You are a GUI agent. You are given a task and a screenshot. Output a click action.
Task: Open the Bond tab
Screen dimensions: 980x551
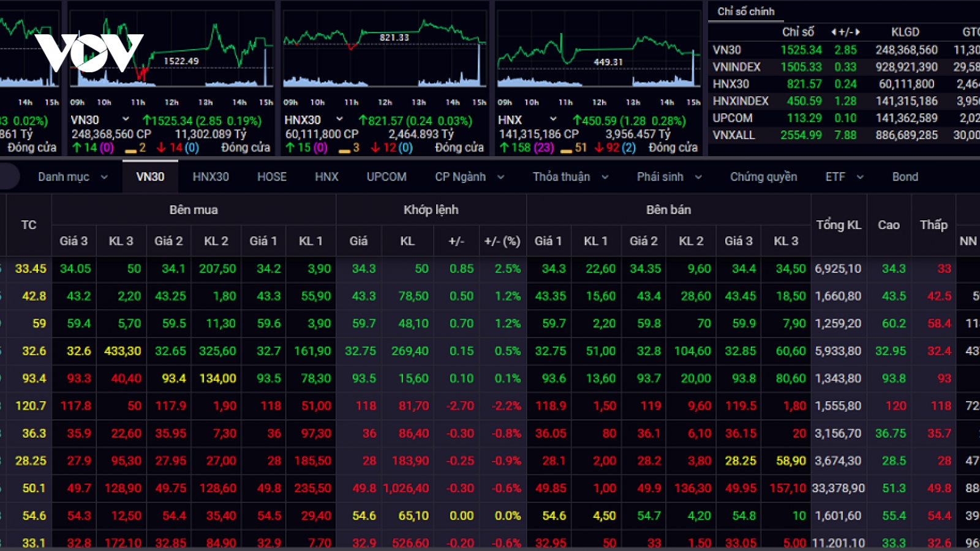point(905,177)
